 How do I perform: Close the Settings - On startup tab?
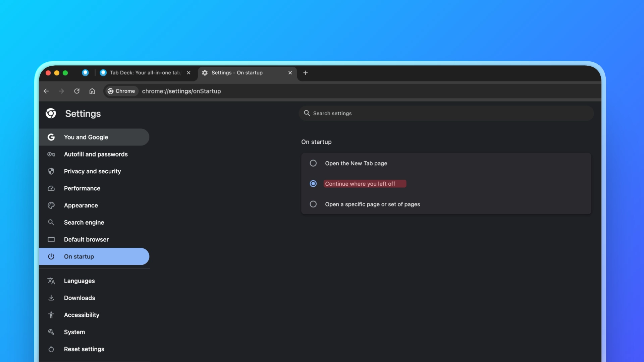[290, 73]
